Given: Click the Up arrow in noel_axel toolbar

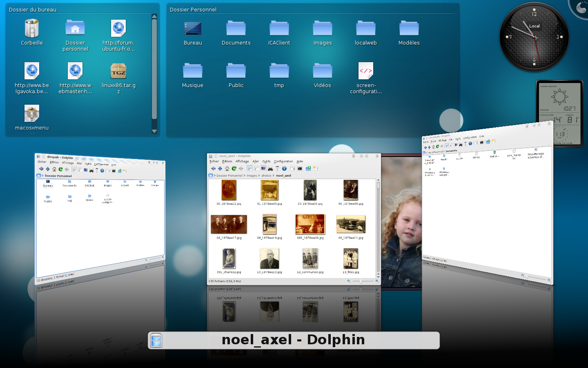Looking at the screenshot, I should coord(220,168).
